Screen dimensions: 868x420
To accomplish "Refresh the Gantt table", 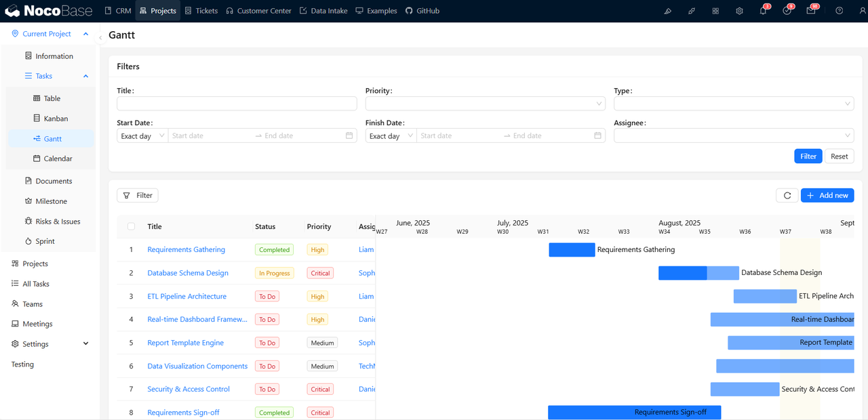I will click(x=787, y=195).
